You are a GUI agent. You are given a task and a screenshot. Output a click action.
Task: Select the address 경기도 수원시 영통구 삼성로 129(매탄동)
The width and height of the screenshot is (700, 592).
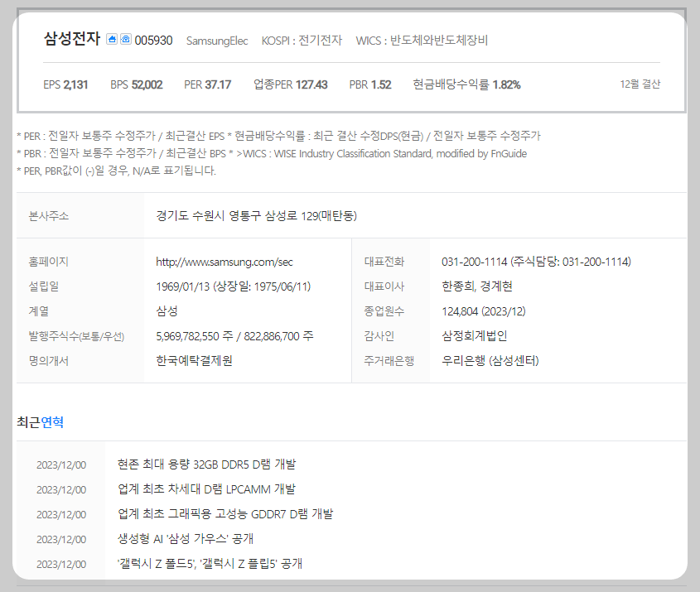tap(256, 216)
